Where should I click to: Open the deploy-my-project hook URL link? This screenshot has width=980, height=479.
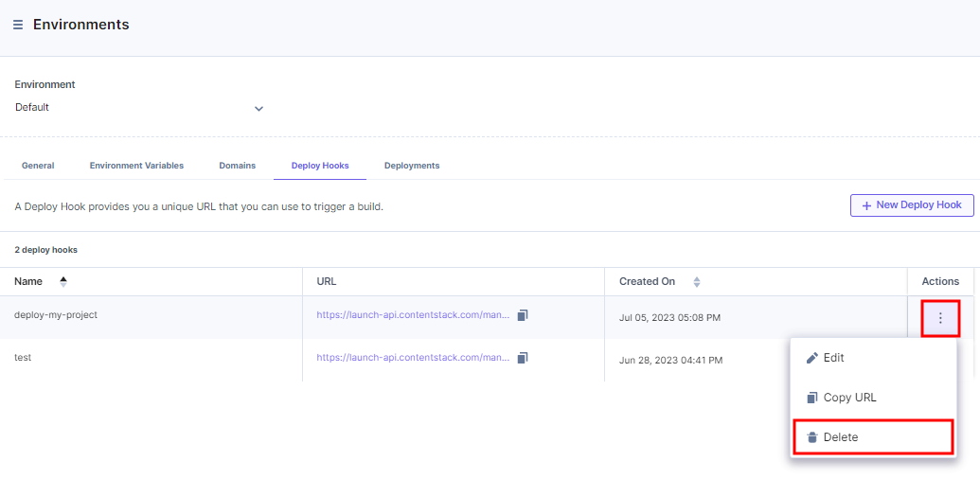click(413, 315)
